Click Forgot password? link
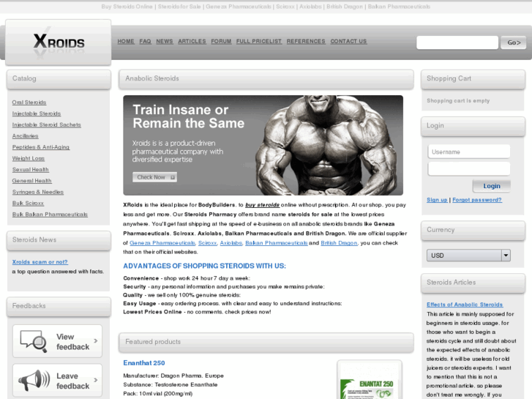 pos(476,200)
